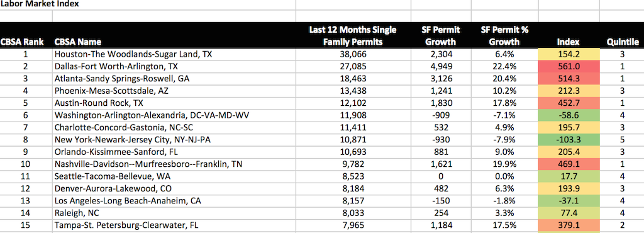
Task: Click Nashville permits value 9,782
Action: [353, 164]
